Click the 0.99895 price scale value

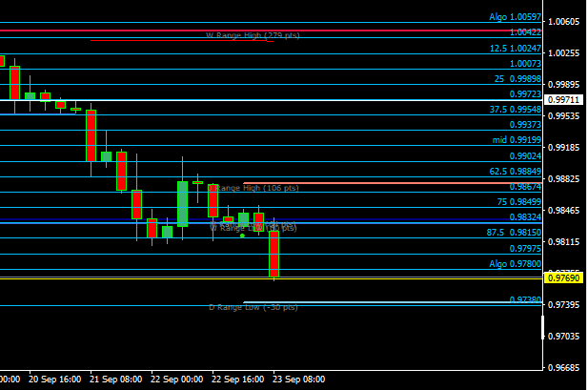point(563,85)
